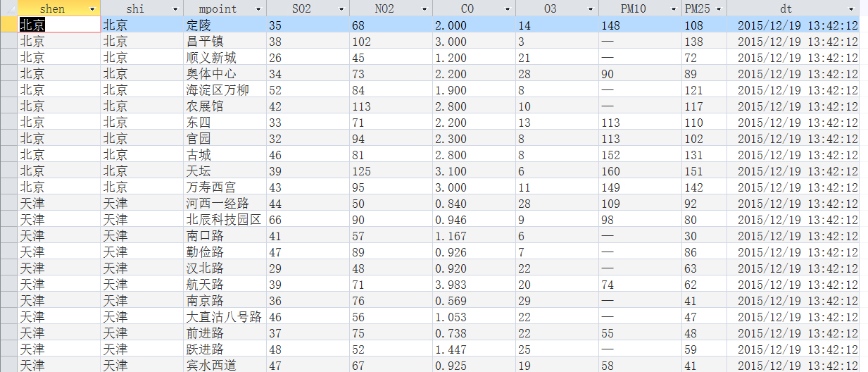Click the PM25 column header
Screen dimensions: 868x372
pyautogui.click(x=697, y=9)
